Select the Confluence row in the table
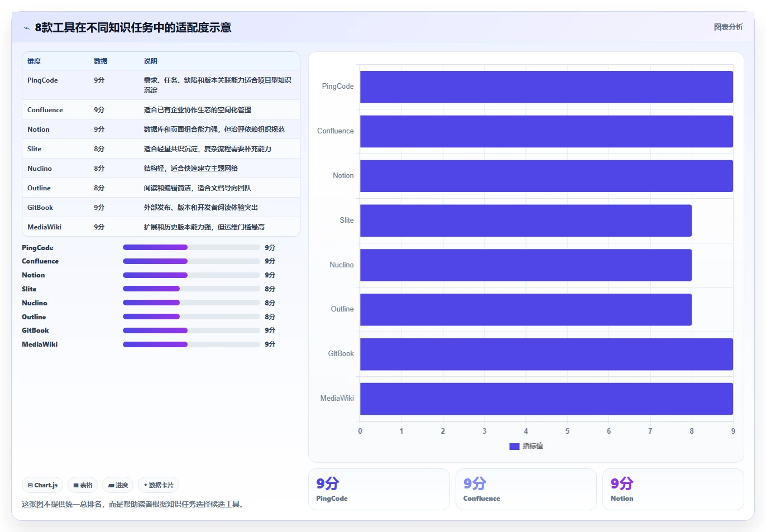The width and height of the screenshot is (766, 532). 161,109
